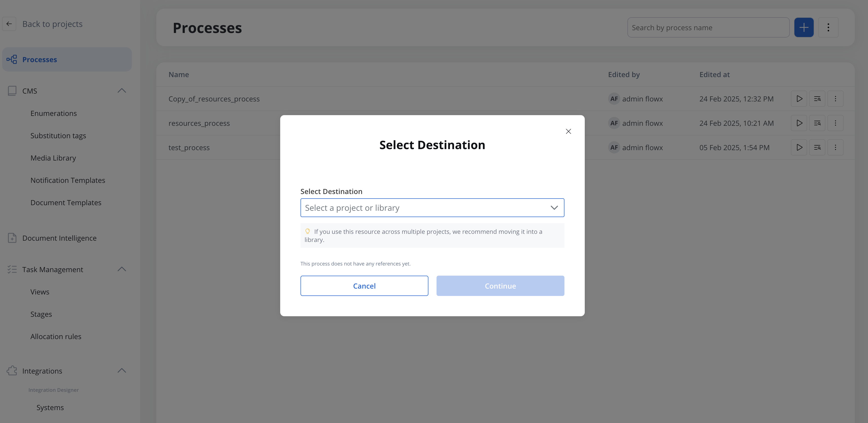Click AF avatar in Copy_of_resources_process row
The width and height of the screenshot is (868, 423).
[614, 99]
